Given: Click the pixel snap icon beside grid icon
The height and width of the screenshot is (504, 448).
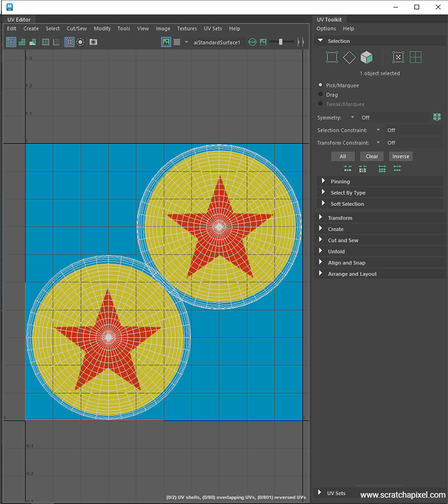Looking at the screenshot, I should (56, 42).
